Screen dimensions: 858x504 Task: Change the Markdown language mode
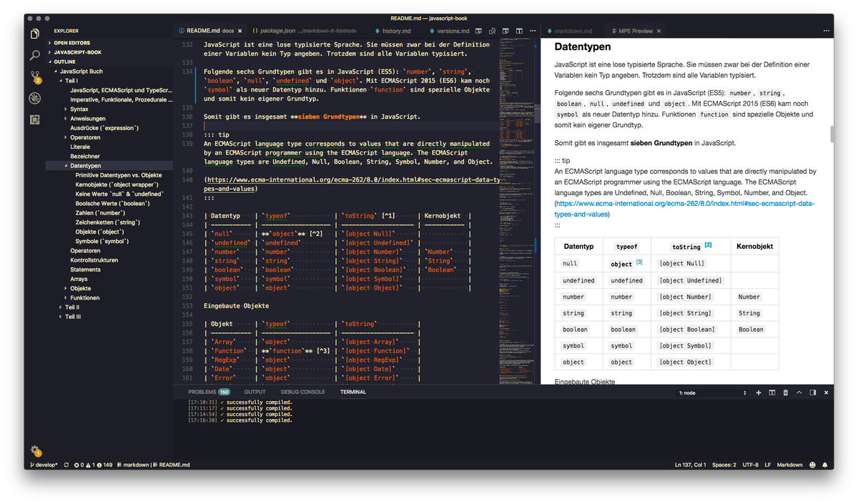(789, 465)
